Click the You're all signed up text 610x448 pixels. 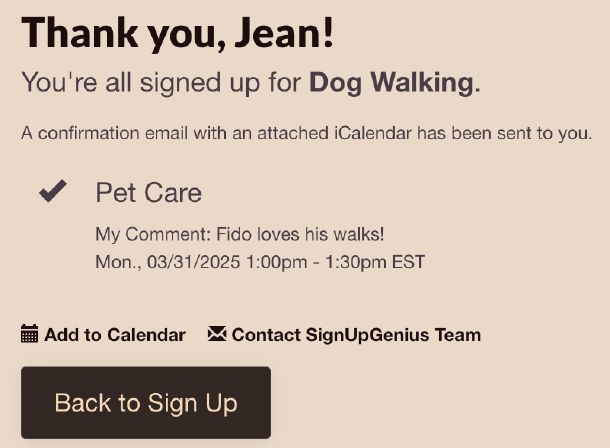(141, 83)
